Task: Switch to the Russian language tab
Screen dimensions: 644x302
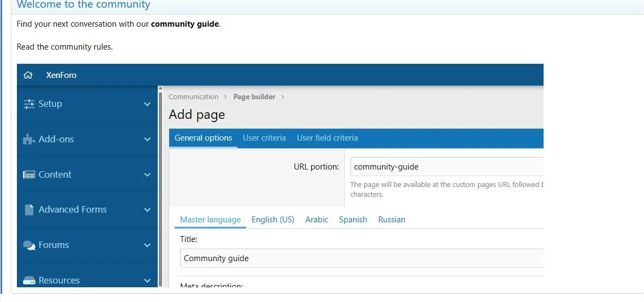Action: pyautogui.click(x=391, y=220)
